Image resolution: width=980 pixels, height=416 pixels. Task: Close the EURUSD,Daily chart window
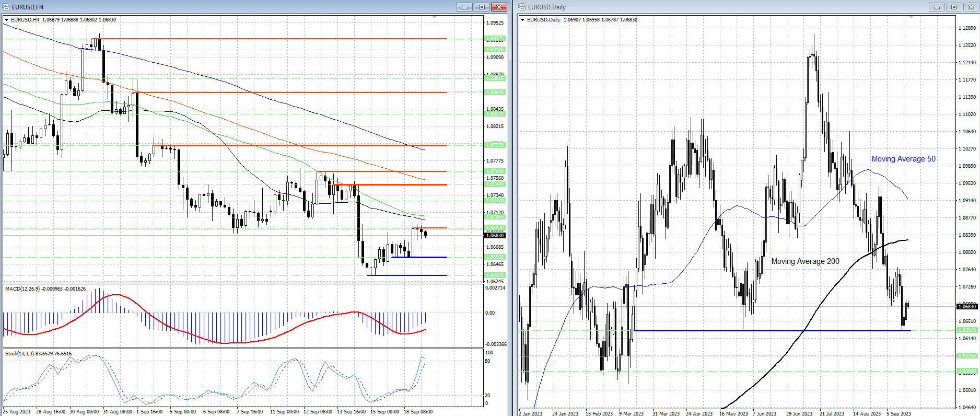pos(971,7)
